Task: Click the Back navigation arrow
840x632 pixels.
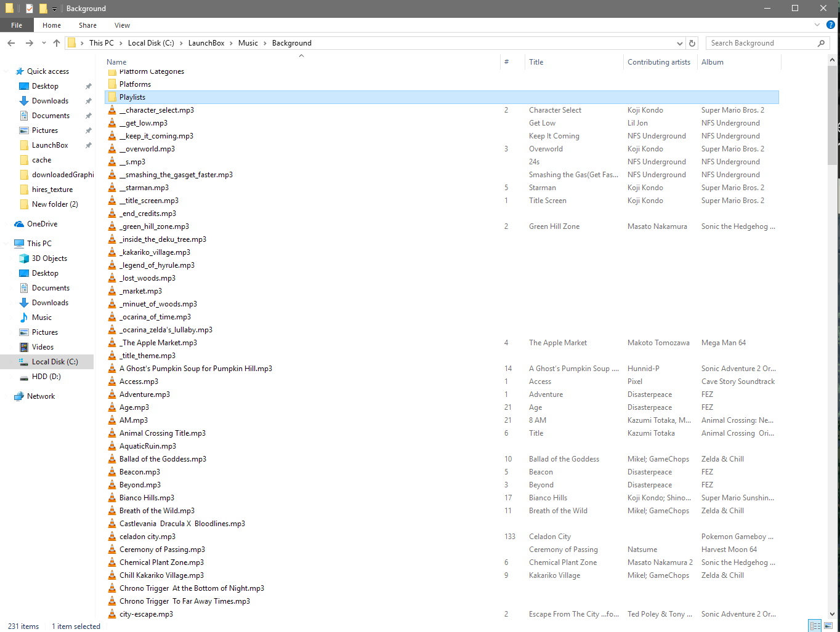Action: (11, 43)
